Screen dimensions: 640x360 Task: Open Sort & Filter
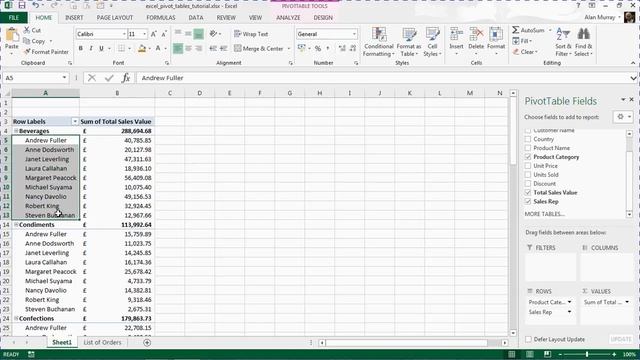click(563, 42)
